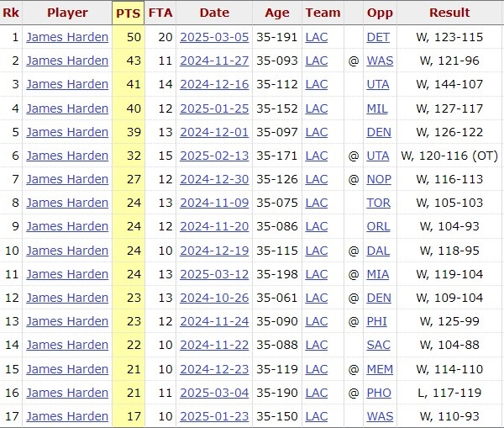Viewport: 504px width, 428px height.
Task: Open the 2025-03-05 game date link
Action: point(214,37)
